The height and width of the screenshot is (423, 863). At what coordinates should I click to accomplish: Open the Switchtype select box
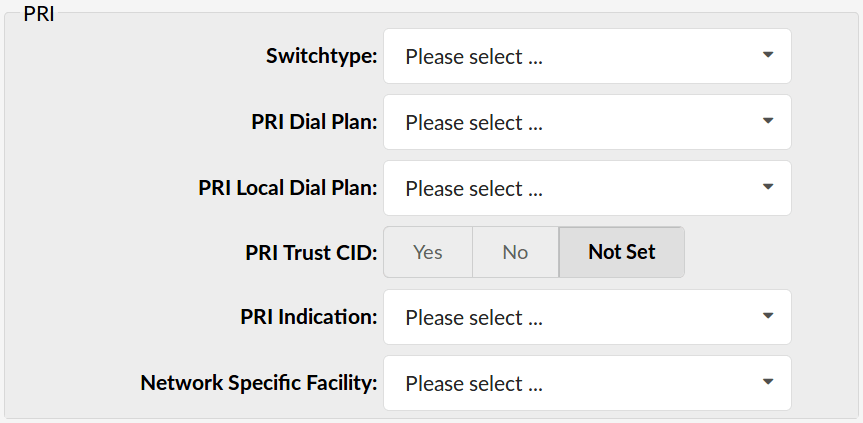click(x=587, y=56)
